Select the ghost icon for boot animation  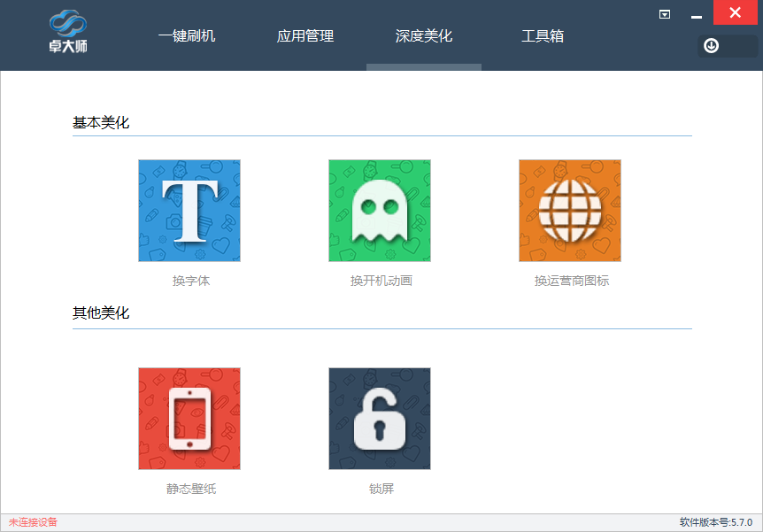pos(379,210)
